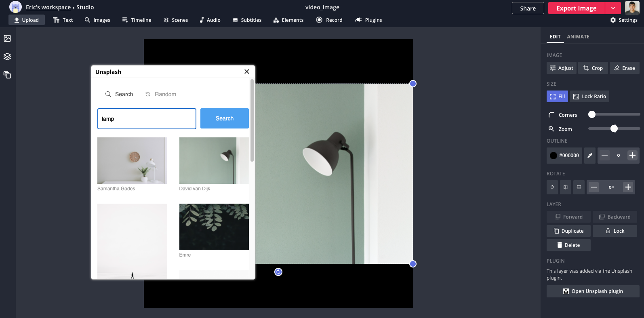Open the Subtitles tool
644x318 pixels.
coord(247,20)
